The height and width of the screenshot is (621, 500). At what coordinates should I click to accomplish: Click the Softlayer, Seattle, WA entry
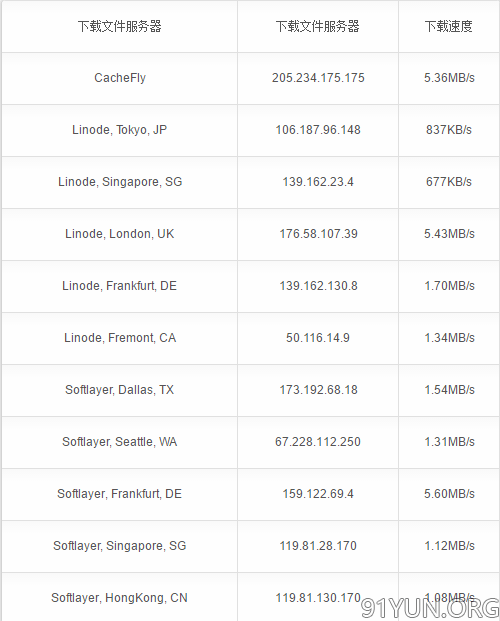click(120, 442)
